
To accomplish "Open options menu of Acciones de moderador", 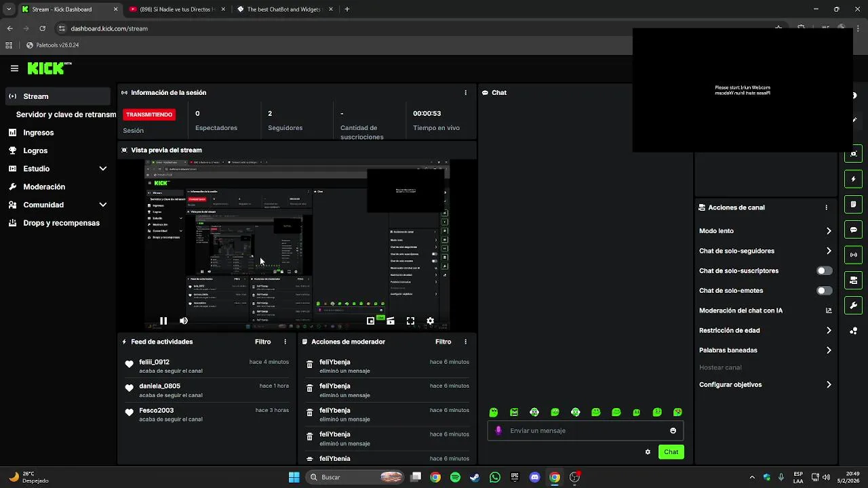I will 465,342.
